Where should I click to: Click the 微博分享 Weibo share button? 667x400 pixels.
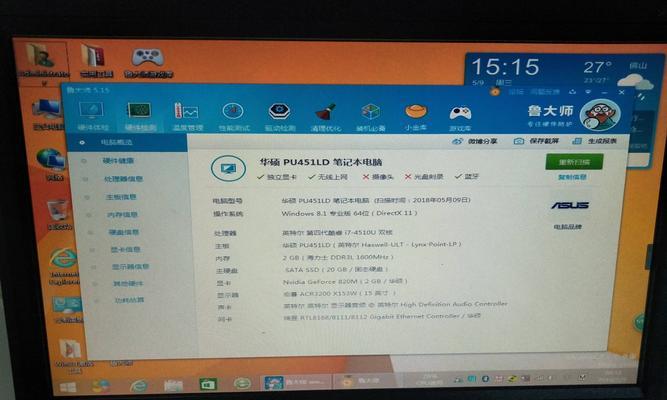[474, 141]
